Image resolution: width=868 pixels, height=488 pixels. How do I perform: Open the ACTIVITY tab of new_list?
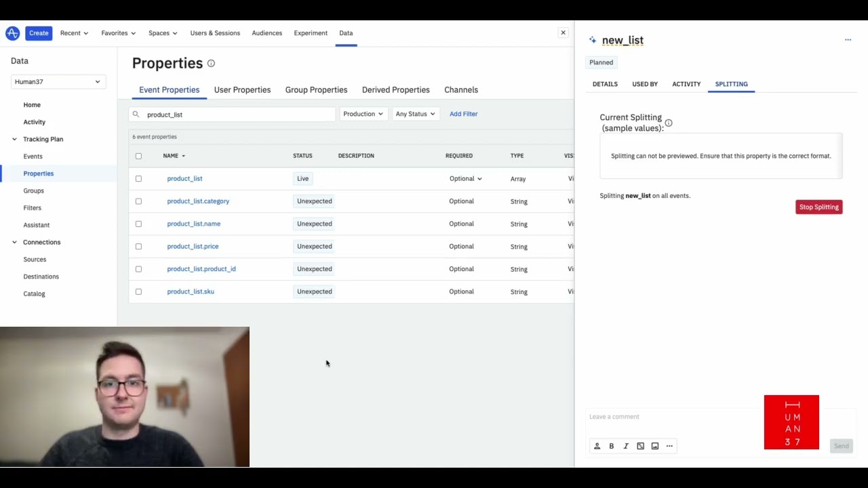686,84
